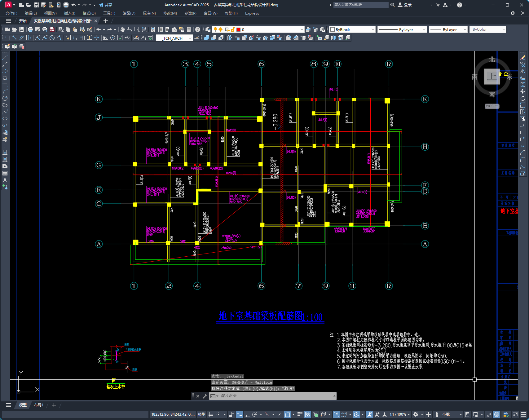The image size is (529, 420).
Task: Click the search magnifier icon in title bar
Action: pos(392,5)
